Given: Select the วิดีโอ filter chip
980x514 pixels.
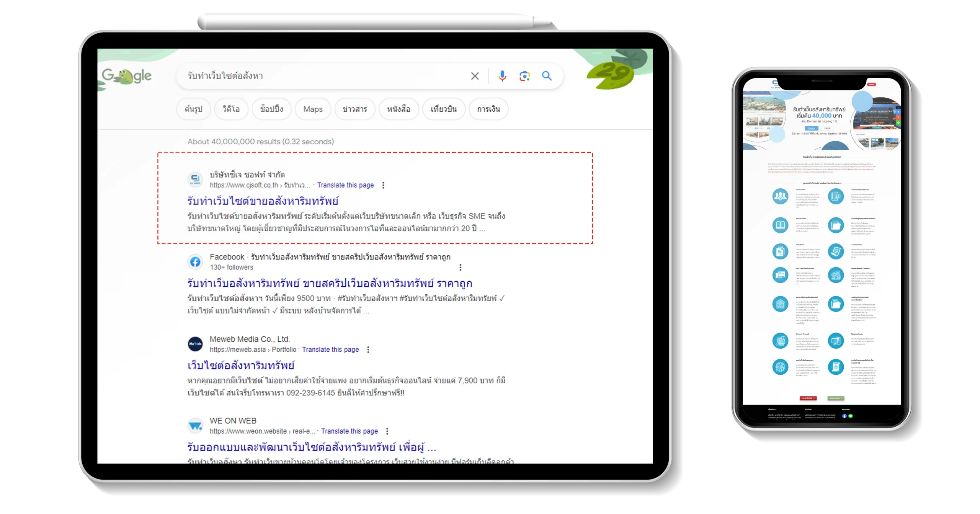Looking at the screenshot, I should [x=231, y=109].
